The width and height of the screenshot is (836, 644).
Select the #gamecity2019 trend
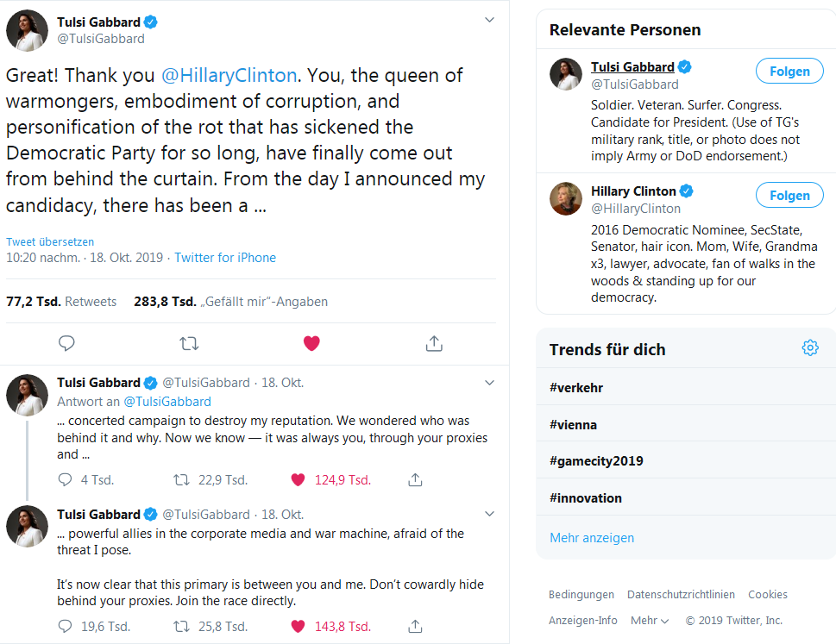pyautogui.click(x=596, y=460)
